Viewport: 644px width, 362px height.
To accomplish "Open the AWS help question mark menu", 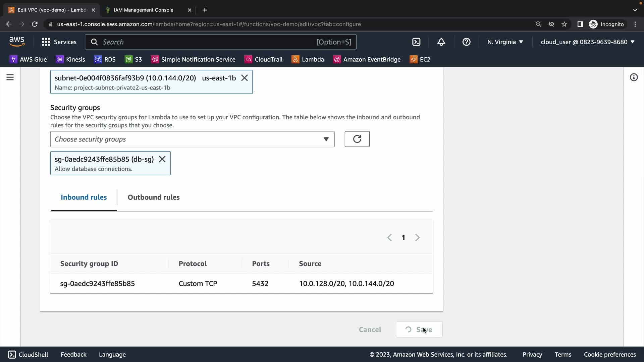I will pyautogui.click(x=466, y=42).
